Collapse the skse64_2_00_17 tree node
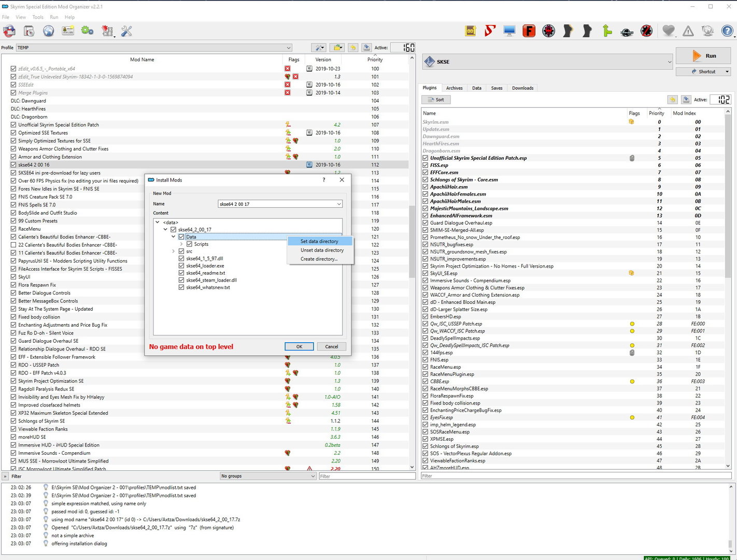The height and width of the screenshot is (560, 737). click(x=165, y=230)
